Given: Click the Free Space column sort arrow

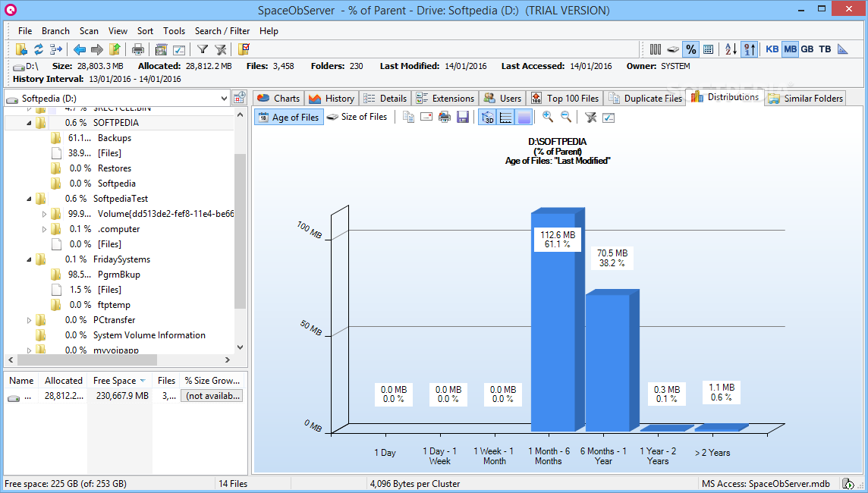Looking at the screenshot, I should pyautogui.click(x=143, y=381).
